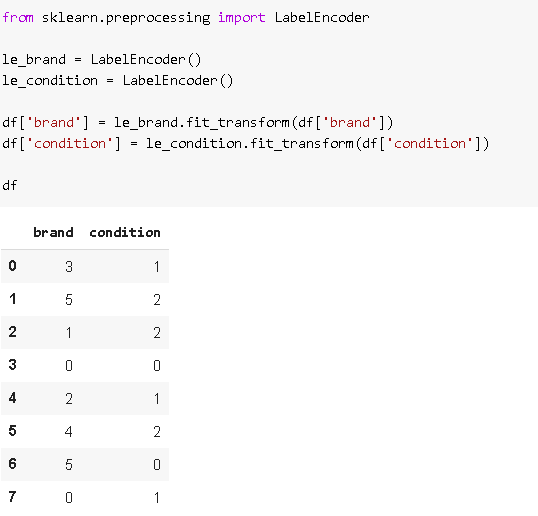Click condition value 2 in row 1
538x516 pixels.
click(157, 300)
